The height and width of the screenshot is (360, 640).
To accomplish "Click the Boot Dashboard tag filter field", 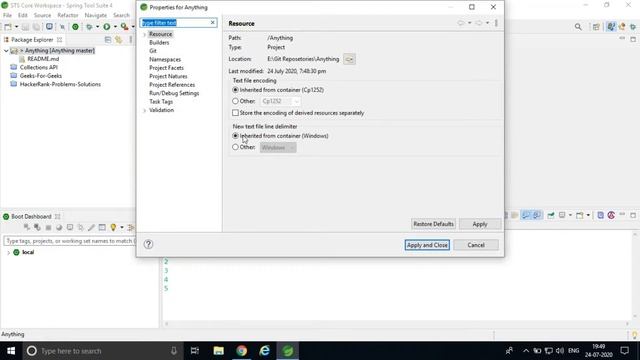I will [69, 241].
